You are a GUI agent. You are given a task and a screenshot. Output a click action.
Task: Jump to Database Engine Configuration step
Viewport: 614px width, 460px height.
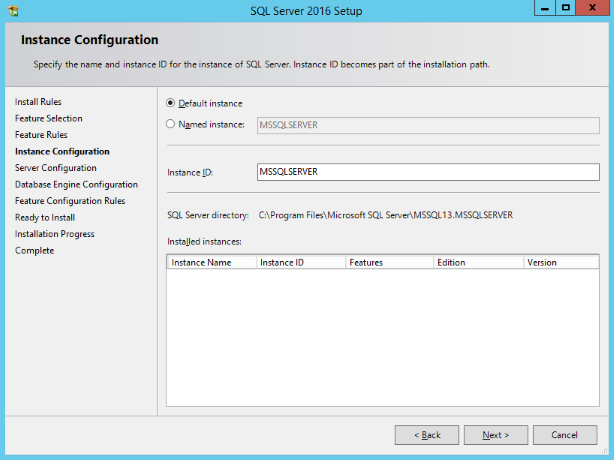(76, 184)
